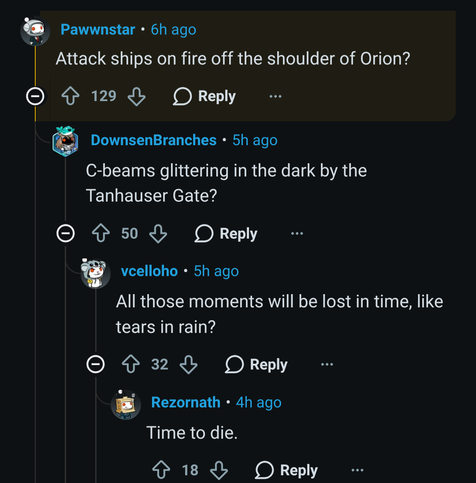Collapse Pawwnstar's comment thread
Image resolution: width=476 pixels, height=483 pixels.
pos(35,96)
